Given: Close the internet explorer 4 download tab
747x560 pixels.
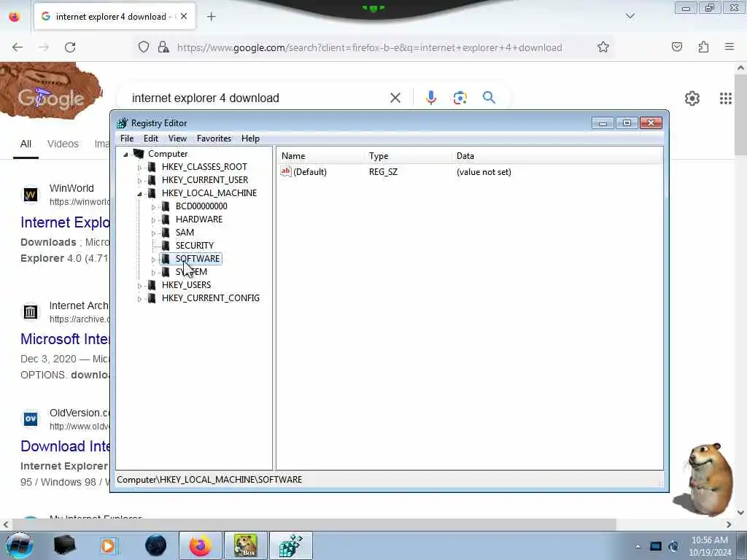Looking at the screenshot, I should (x=184, y=16).
